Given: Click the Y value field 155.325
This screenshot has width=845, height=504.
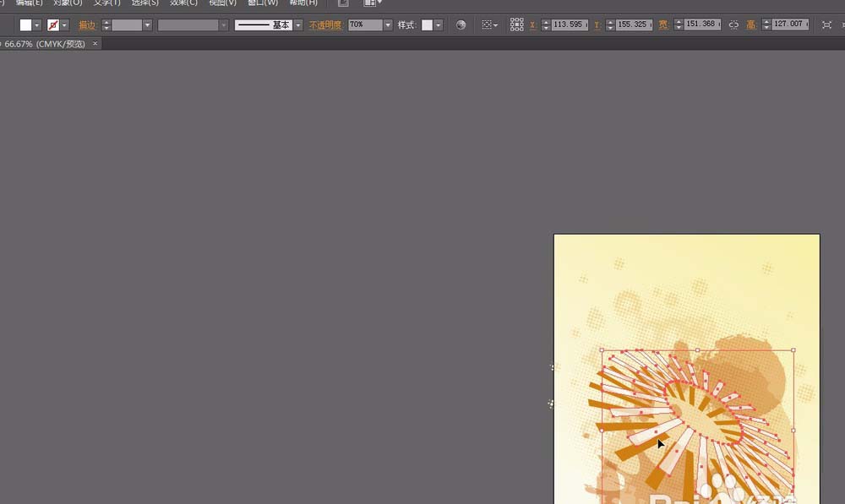Looking at the screenshot, I should coord(635,24).
